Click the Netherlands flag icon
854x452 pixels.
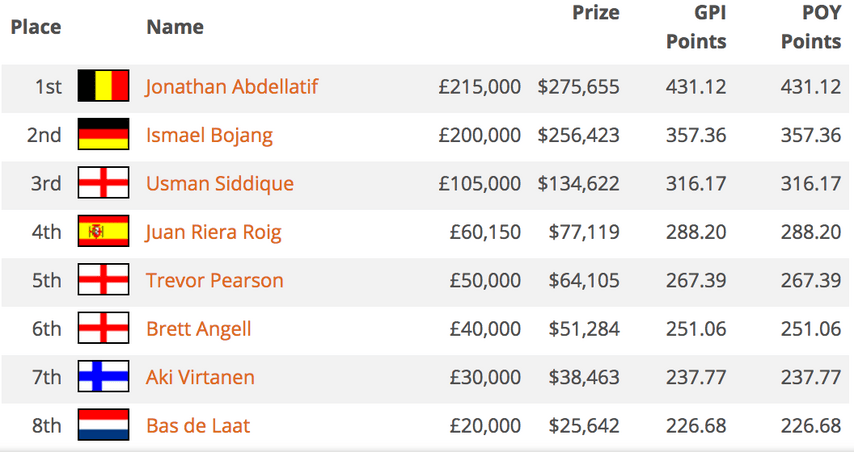click(103, 425)
